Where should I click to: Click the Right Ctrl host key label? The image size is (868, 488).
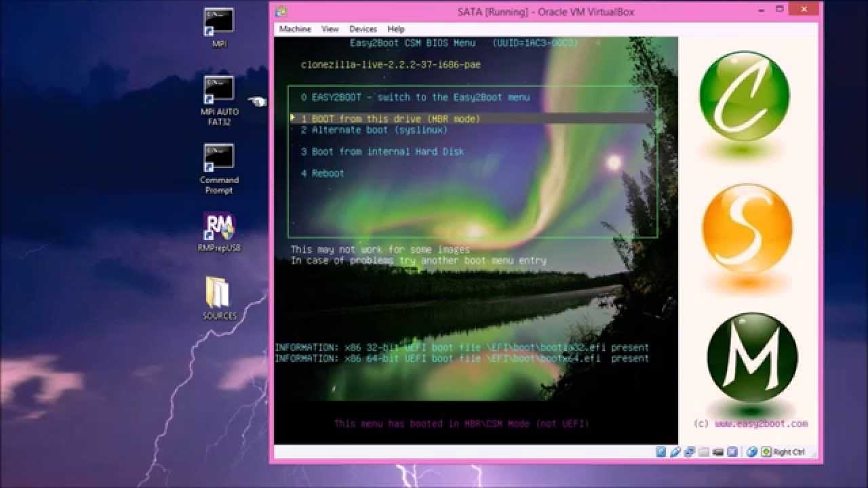(789, 452)
